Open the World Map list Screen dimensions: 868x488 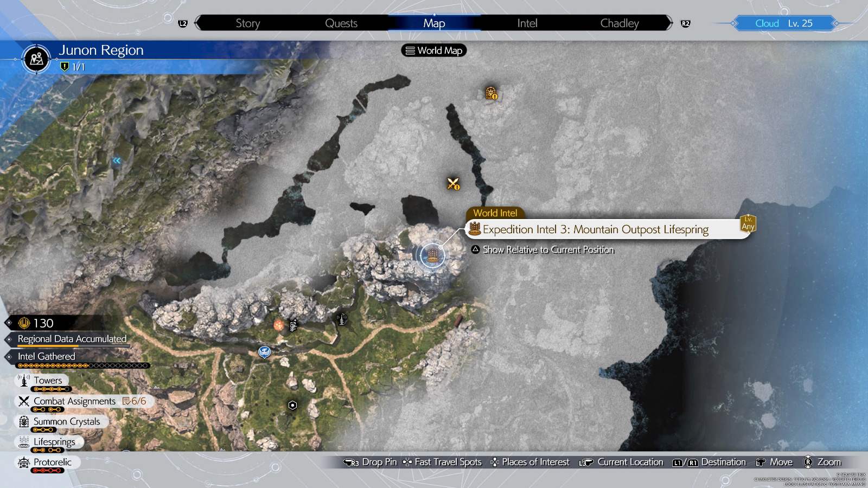[x=434, y=50]
